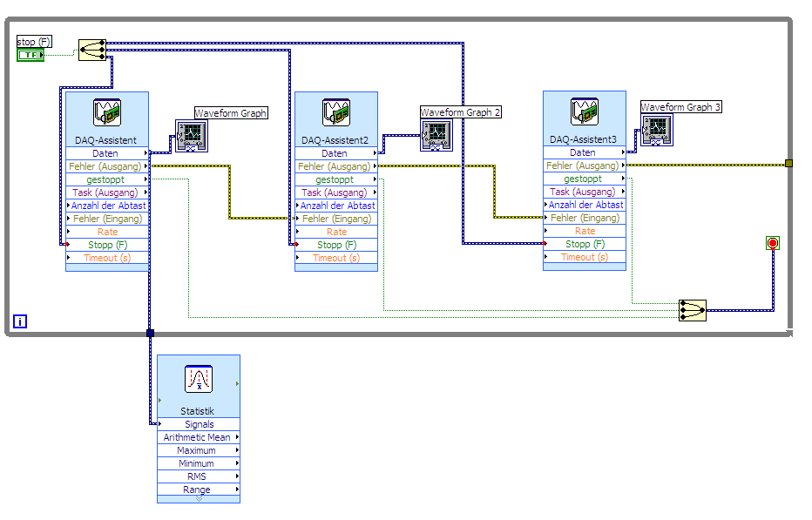Select Task (Ausgang) of DAQ-Assistent3
Screen dimensions: 812x520
pyautogui.click(x=585, y=192)
